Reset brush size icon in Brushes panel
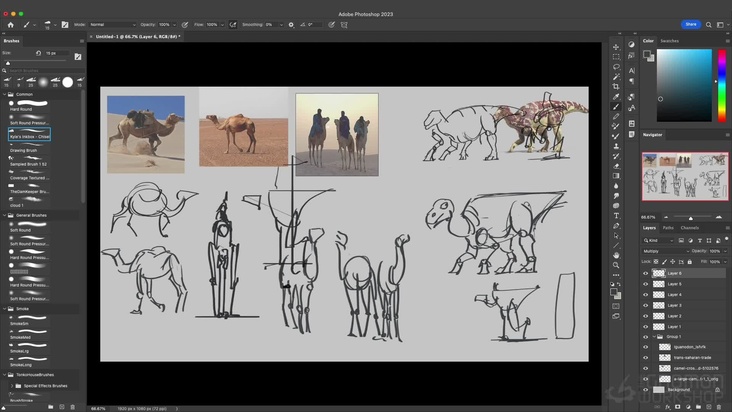The height and width of the screenshot is (412, 732). pyautogui.click(x=38, y=53)
